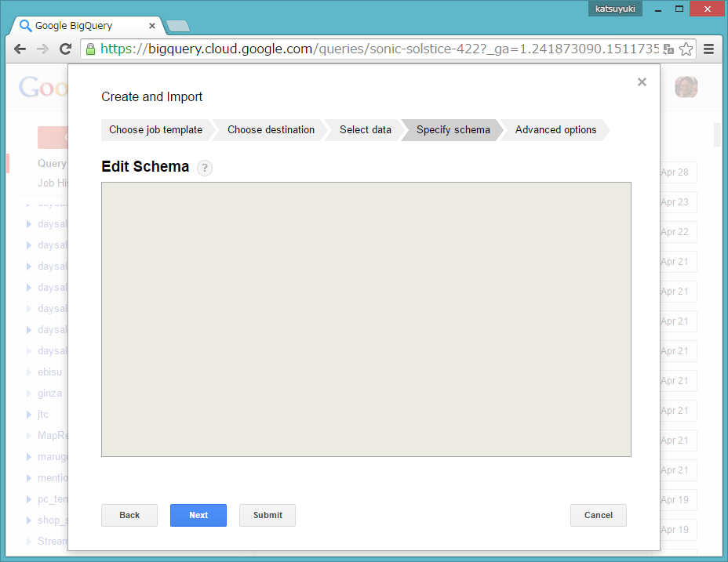Viewport: 728px width, 562px height.
Task: Expand the ebisu dataset arrow
Action: pos(29,372)
